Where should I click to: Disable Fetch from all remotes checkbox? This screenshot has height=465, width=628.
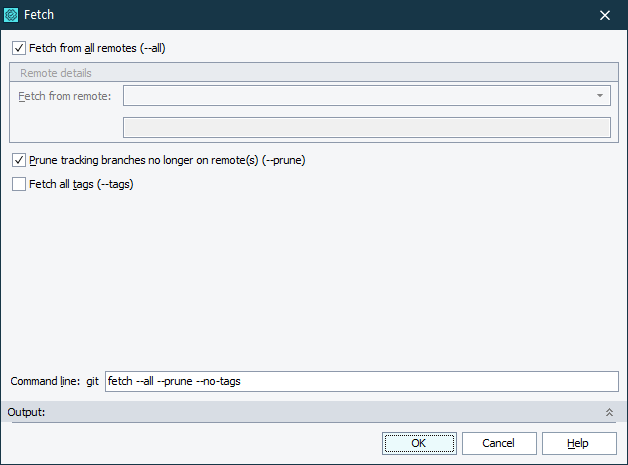18,47
